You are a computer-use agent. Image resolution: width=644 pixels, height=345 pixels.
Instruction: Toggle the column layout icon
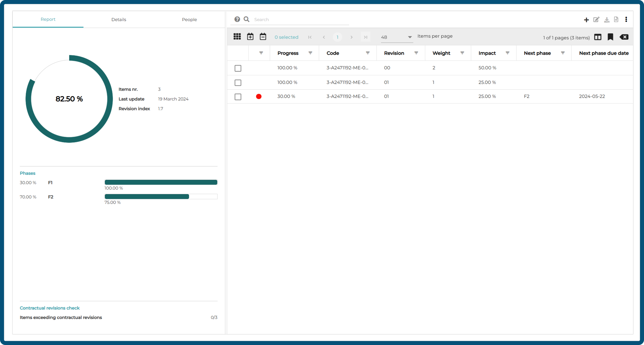[598, 37]
